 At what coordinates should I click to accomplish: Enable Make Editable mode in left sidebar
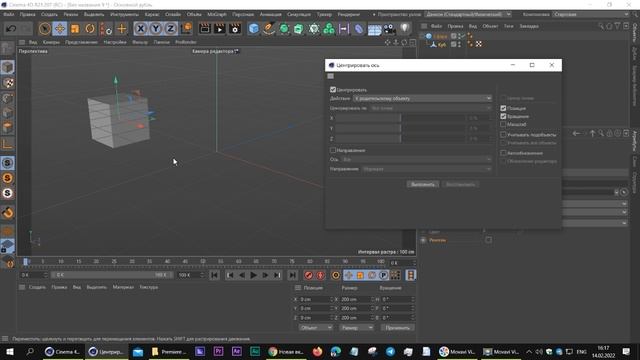pyautogui.click(x=7, y=49)
